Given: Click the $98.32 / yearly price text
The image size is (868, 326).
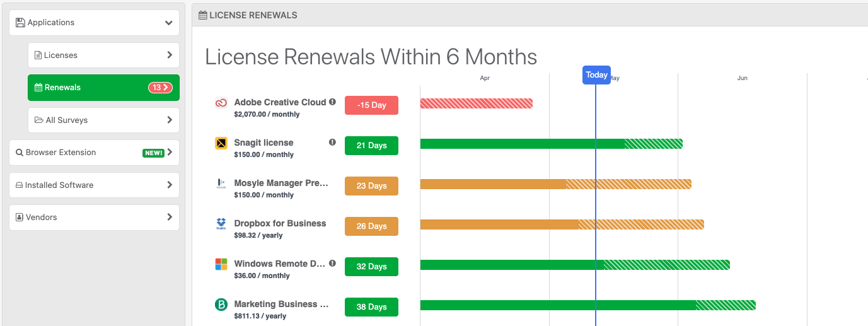Looking at the screenshot, I should pos(258,235).
